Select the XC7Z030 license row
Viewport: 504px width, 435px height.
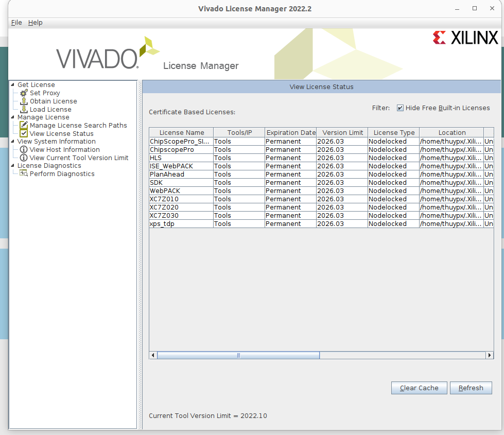click(321, 215)
